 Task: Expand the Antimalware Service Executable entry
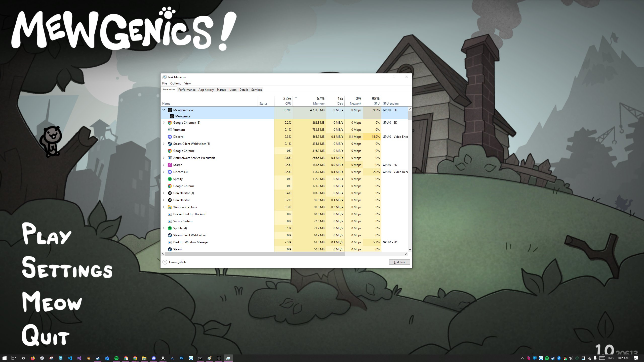[164, 158]
